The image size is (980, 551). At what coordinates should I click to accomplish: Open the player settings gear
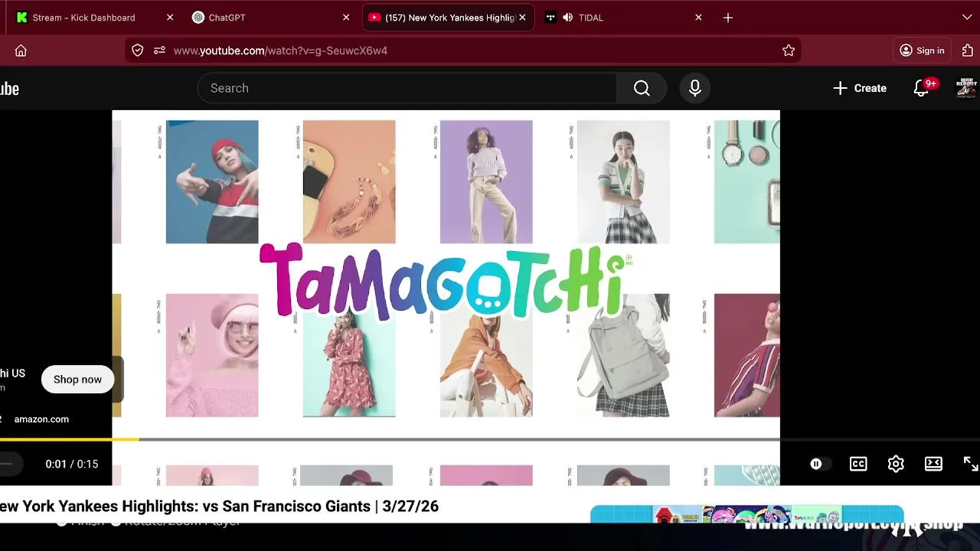[896, 464]
